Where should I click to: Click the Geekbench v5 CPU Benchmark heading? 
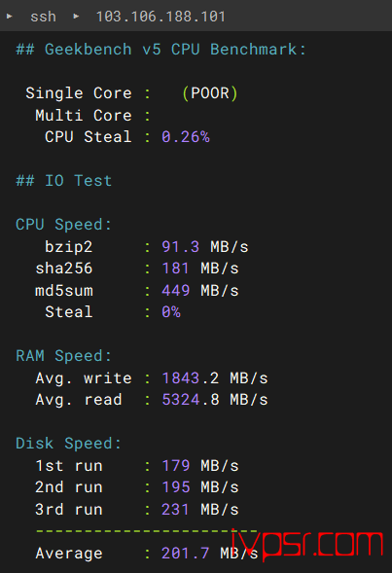click(160, 50)
